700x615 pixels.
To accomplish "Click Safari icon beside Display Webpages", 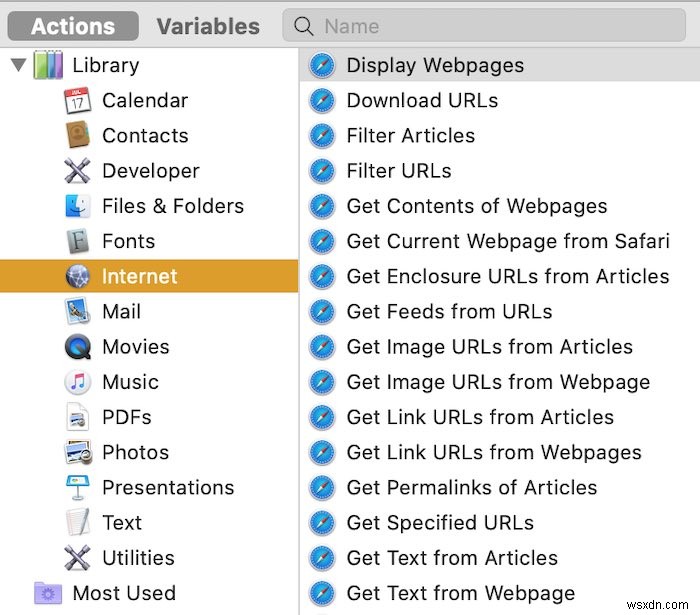I will (x=322, y=65).
